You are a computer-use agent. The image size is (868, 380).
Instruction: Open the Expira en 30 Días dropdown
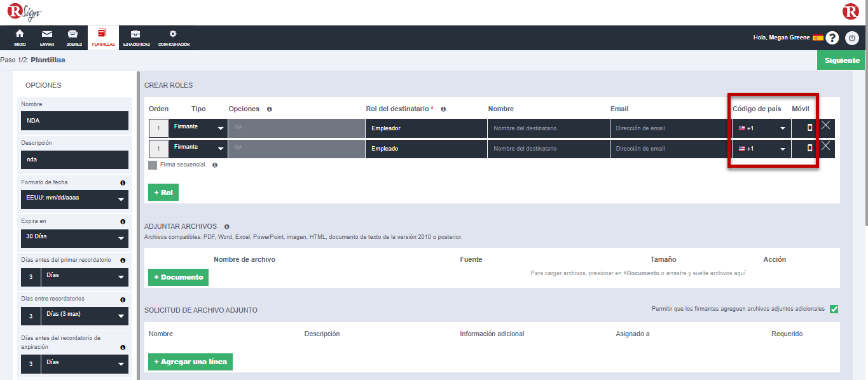74,238
